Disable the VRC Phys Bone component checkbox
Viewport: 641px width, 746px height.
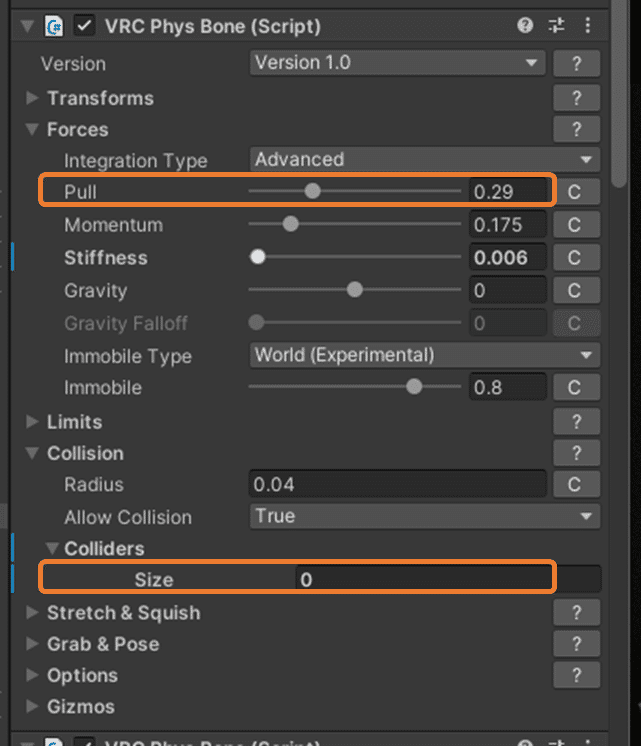[84, 26]
